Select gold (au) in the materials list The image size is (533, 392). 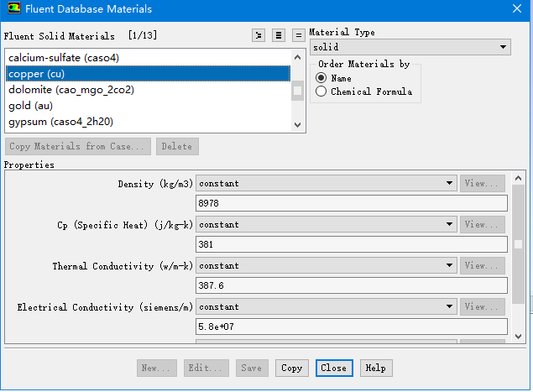click(x=148, y=106)
